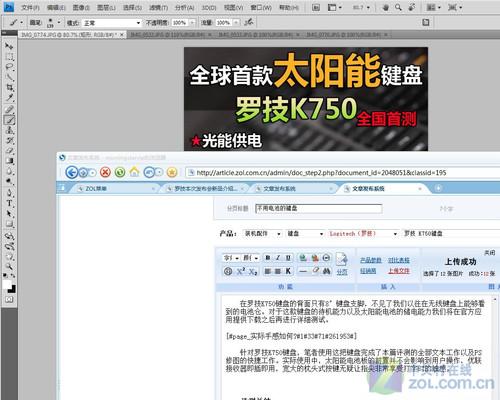This screenshot has height=400, width=500.
Task: Select the Move tool in Photoshop toolbox
Action: (x=9, y=46)
